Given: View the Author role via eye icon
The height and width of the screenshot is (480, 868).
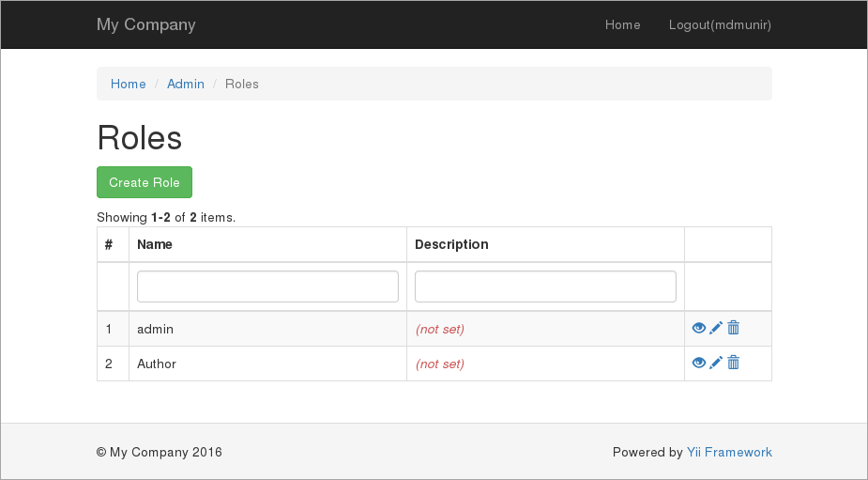Looking at the screenshot, I should 698,363.
